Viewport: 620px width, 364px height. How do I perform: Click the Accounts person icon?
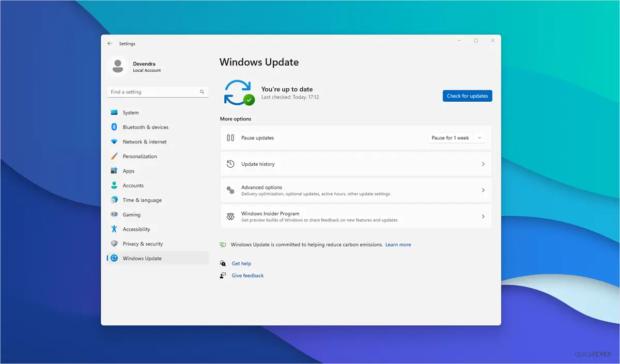114,185
